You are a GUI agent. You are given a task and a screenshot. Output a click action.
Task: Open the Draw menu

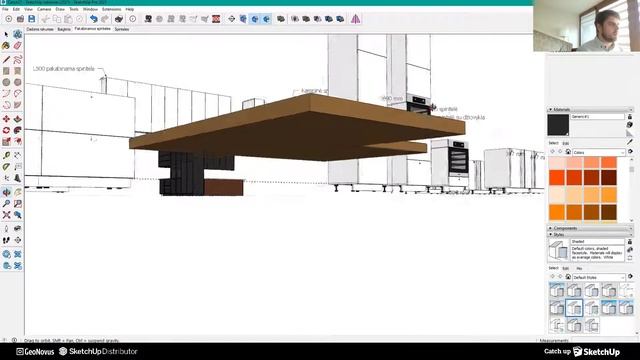tap(60, 9)
